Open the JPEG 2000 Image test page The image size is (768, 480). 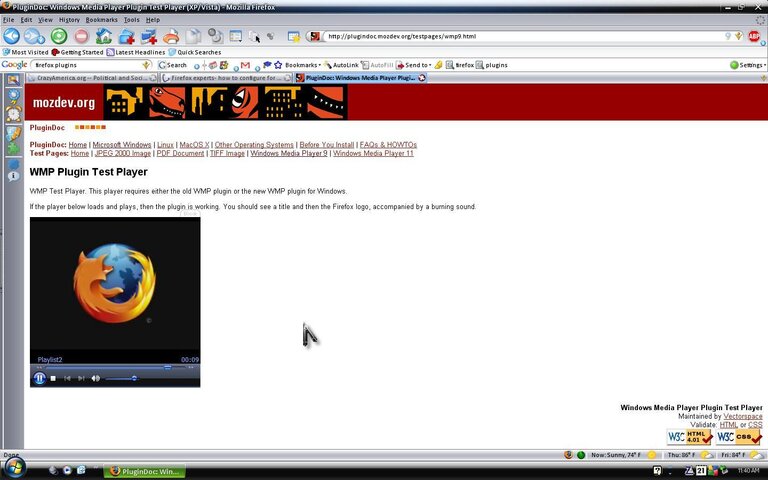123,153
